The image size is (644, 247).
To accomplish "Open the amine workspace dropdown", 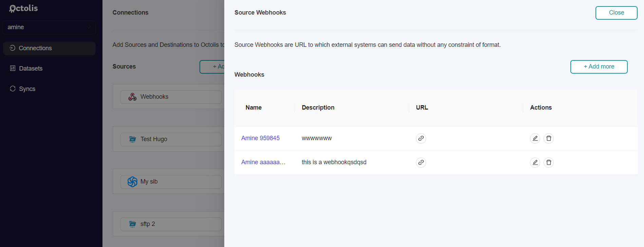I will pos(49,27).
